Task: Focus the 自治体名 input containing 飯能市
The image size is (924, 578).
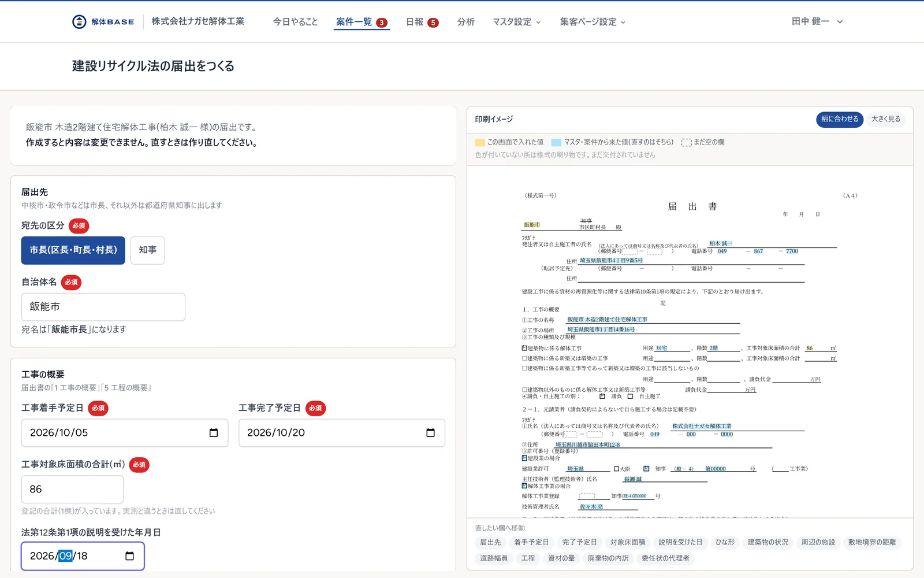Action: coord(103,307)
